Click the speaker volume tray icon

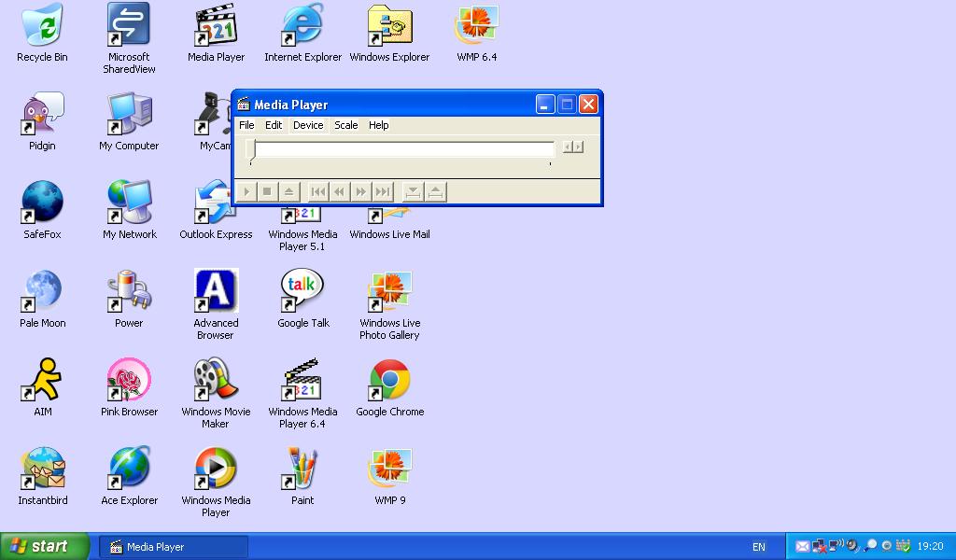[853, 545]
